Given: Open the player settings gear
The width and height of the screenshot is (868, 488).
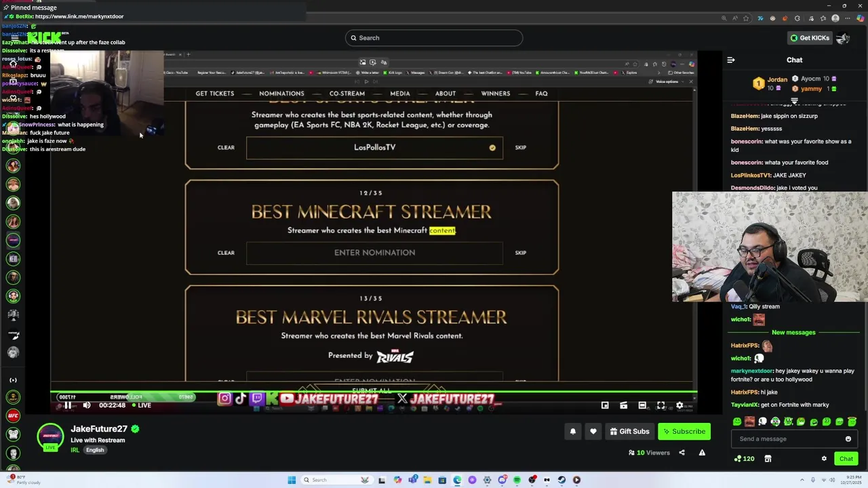Looking at the screenshot, I should [x=679, y=405].
